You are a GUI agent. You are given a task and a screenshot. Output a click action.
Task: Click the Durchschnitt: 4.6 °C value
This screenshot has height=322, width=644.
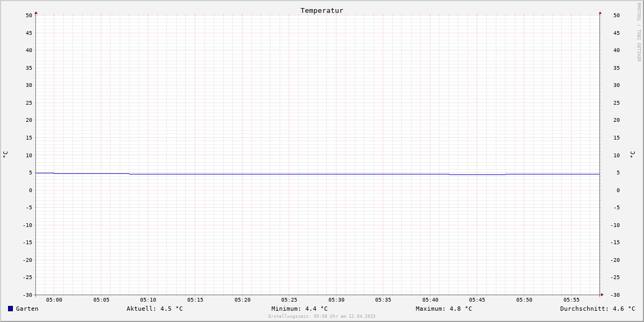(x=598, y=309)
